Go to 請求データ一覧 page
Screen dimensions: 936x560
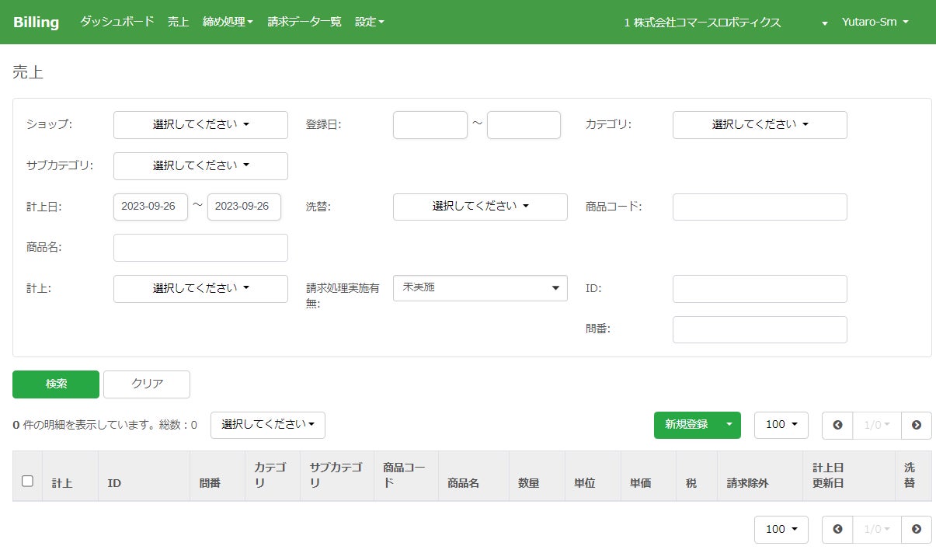[304, 22]
